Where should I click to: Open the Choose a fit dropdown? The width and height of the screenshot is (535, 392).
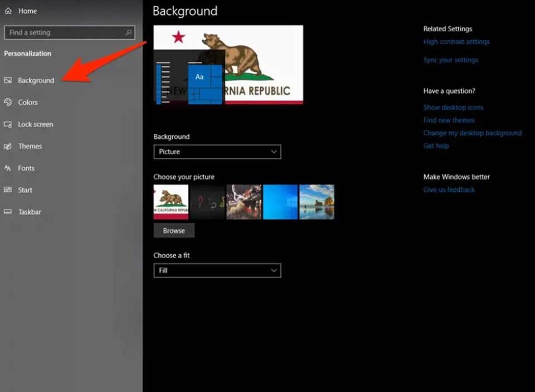217,270
